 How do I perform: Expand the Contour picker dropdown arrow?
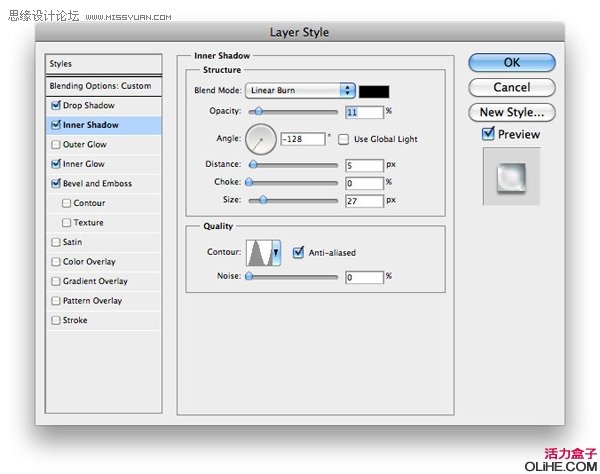(276, 252)
